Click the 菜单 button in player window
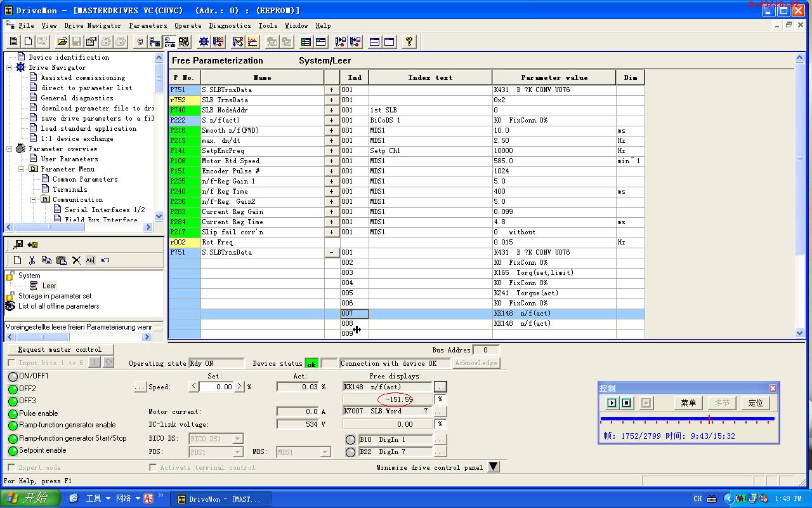This screenshot has width=812, height=508. tap(688, 403)
